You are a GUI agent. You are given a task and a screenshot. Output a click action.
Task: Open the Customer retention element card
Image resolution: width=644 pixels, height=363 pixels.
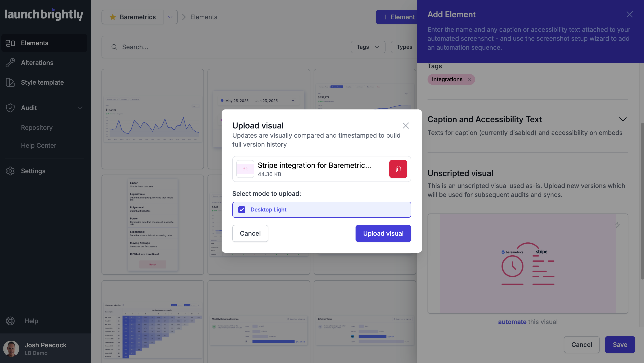(153, 322)
